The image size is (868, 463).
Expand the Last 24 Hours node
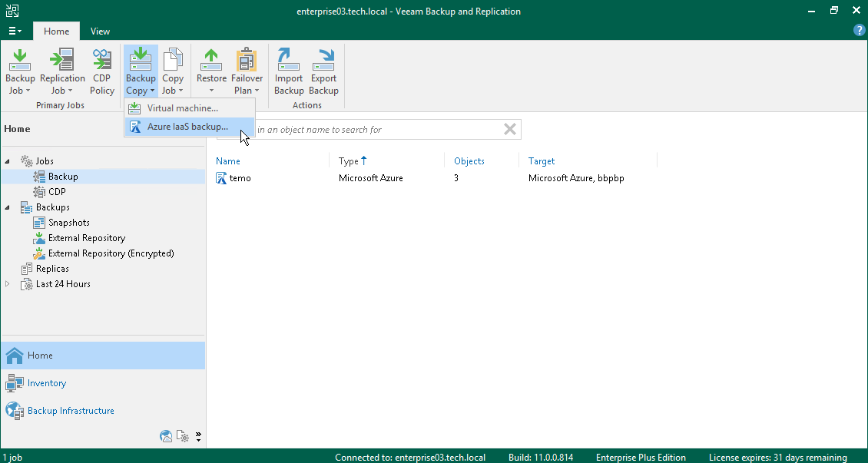pos(7,284)
